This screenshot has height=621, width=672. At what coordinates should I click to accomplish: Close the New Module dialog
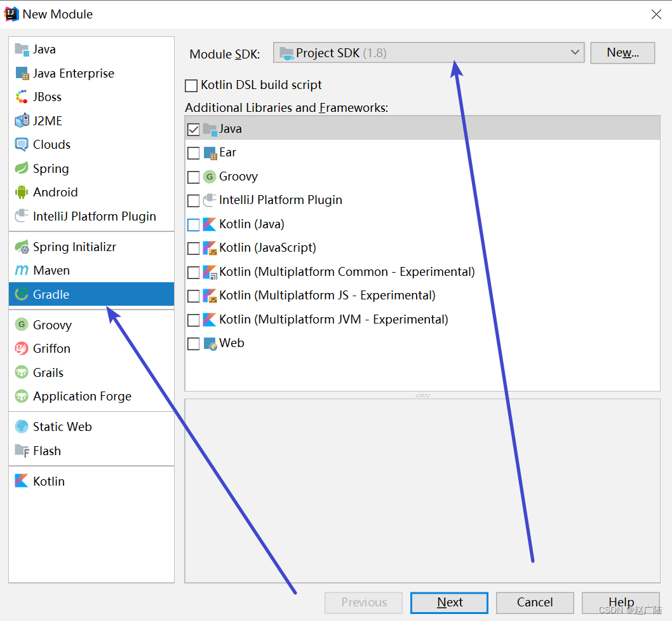tap(656, 14)
